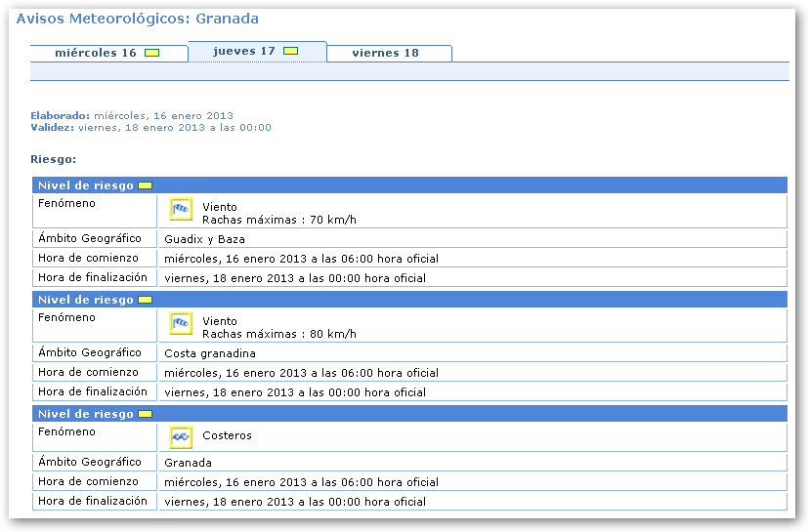The image size is (809, 532).
Task: Click the Rachas máximas 70 km/h text
Action: coord(278,220)
